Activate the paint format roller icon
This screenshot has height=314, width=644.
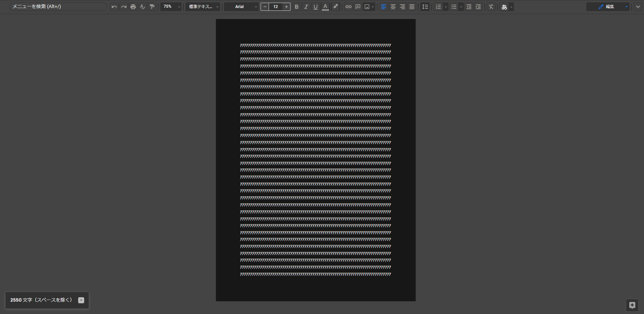click(x=152, y=7)
